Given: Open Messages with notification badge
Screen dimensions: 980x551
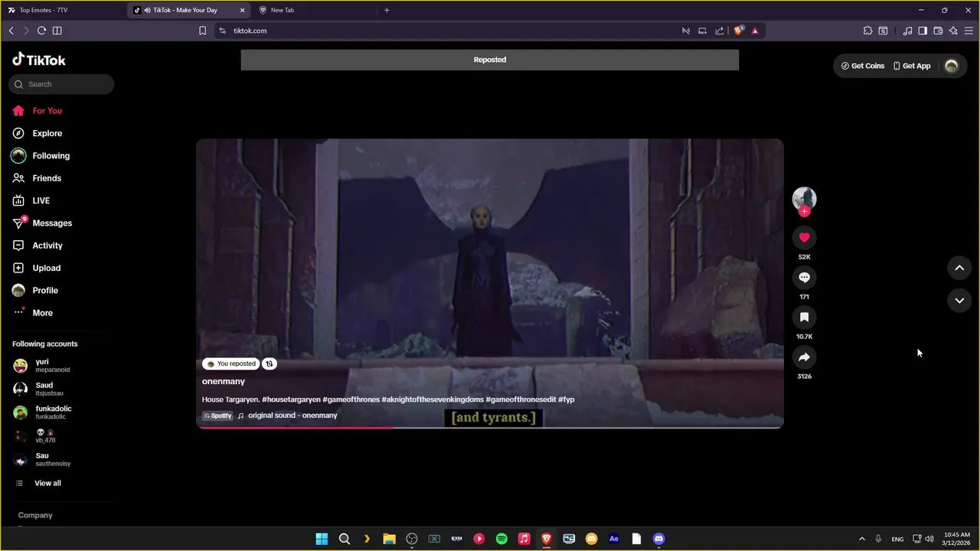Looking at the screenshot, I should (52, 223).
